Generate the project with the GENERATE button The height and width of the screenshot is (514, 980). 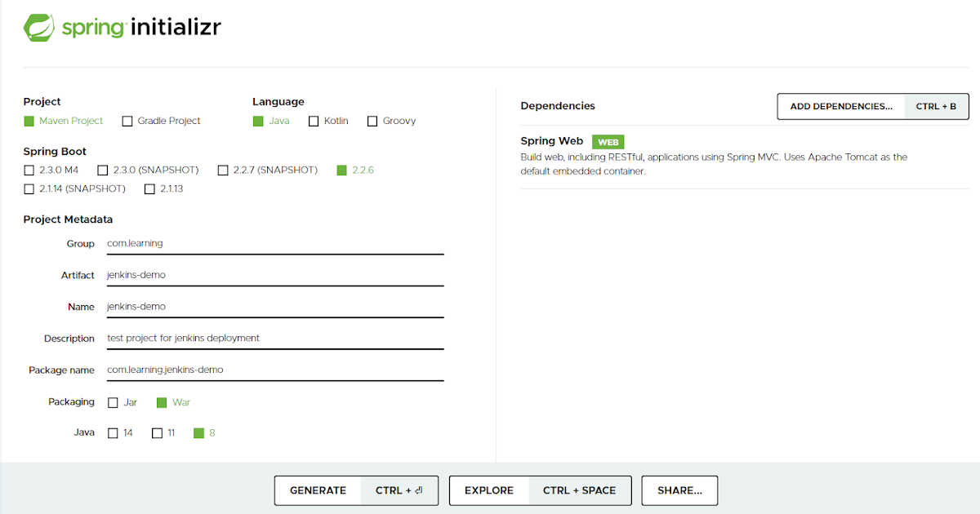(318, 490)
